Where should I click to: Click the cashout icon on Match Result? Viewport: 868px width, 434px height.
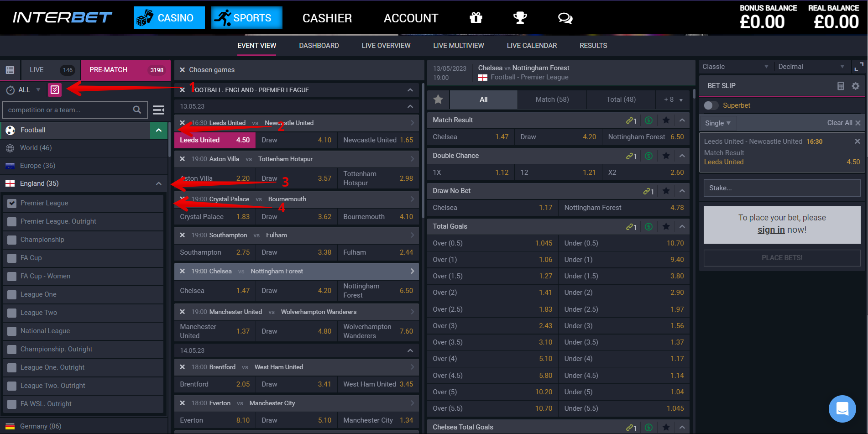coord(648,120)
